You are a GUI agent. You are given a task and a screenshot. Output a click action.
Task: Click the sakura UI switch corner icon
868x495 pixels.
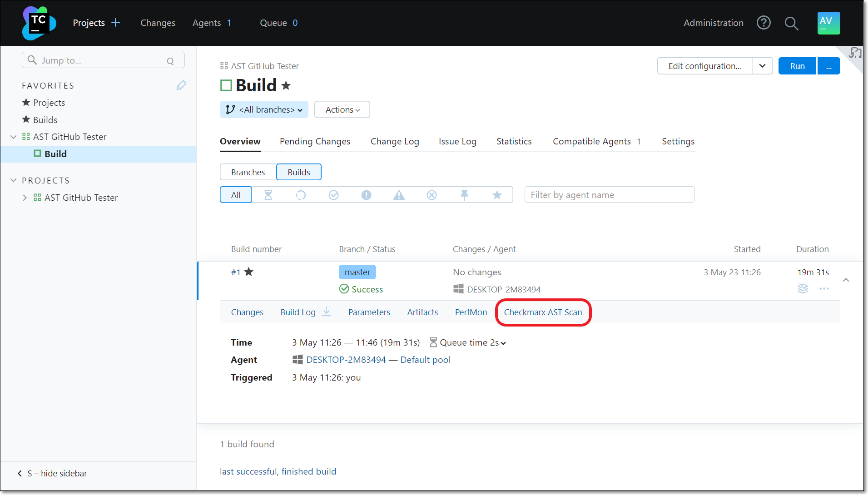pyautogui.click(x=855, y=53)
